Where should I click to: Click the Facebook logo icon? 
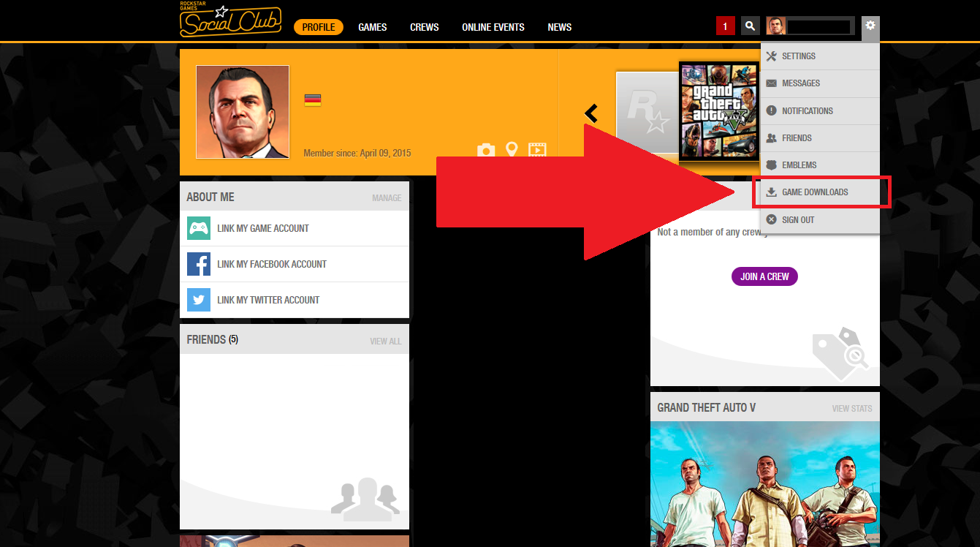pos(199,264)
